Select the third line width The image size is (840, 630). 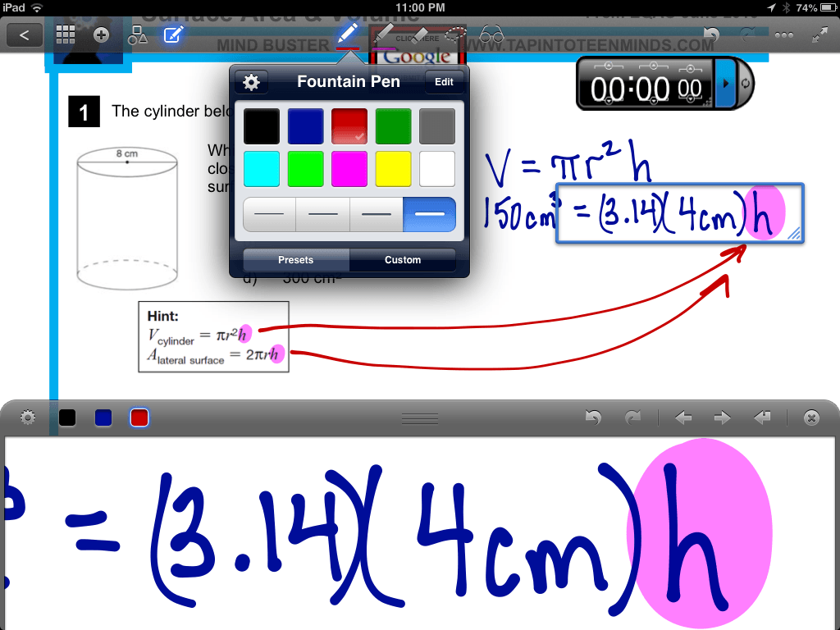click(376, 214)
